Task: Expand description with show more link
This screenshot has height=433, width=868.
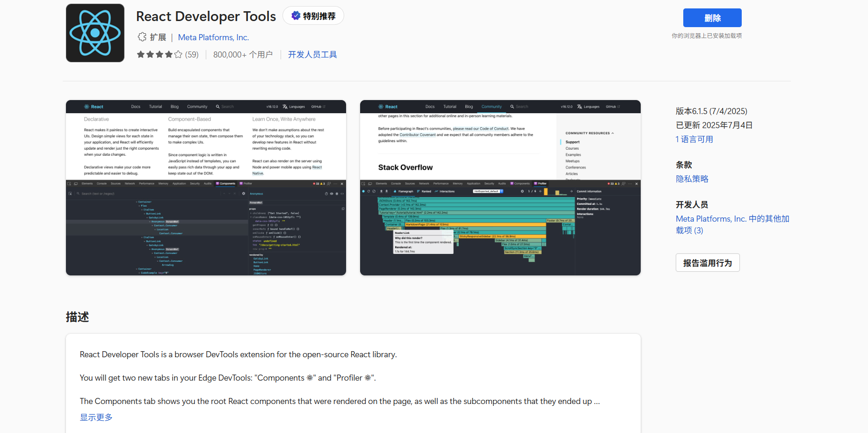Action: coord(96,417)
